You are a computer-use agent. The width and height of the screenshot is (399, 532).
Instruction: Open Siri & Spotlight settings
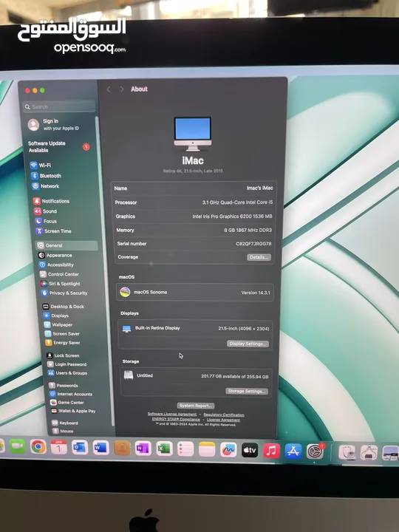point(61,284)
